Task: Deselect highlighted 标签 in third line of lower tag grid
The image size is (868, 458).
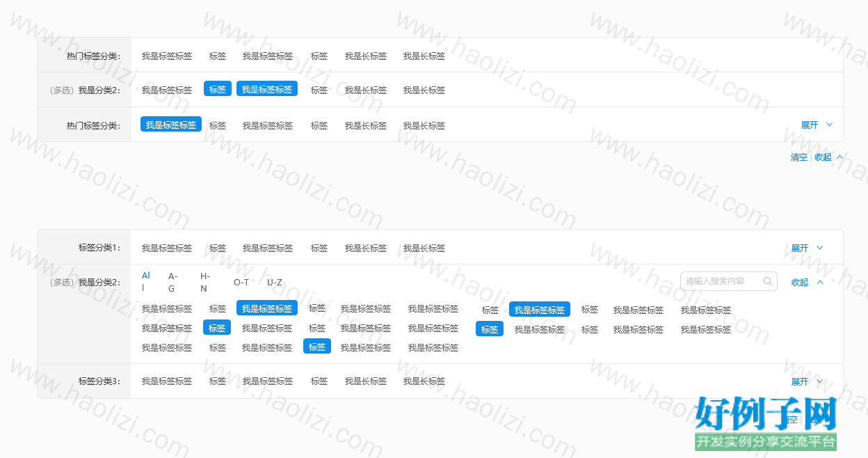Action: 317,346
